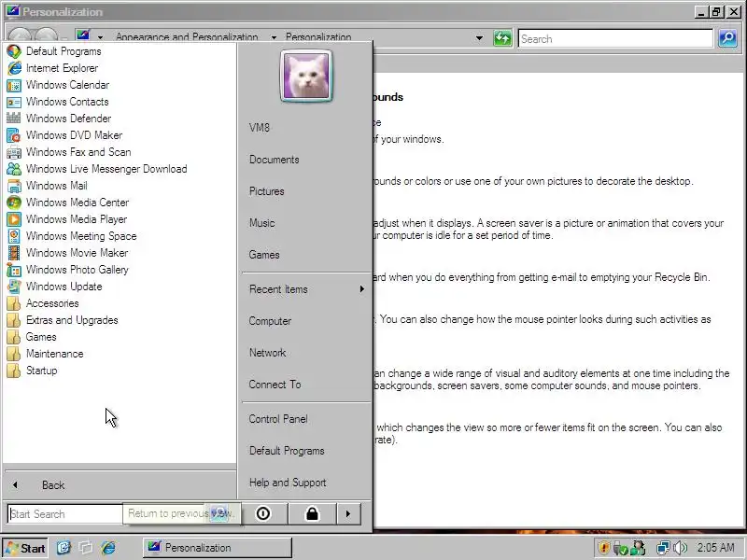Open Documents from Start menu
This screenshot has height=560, width=747.
274,160
